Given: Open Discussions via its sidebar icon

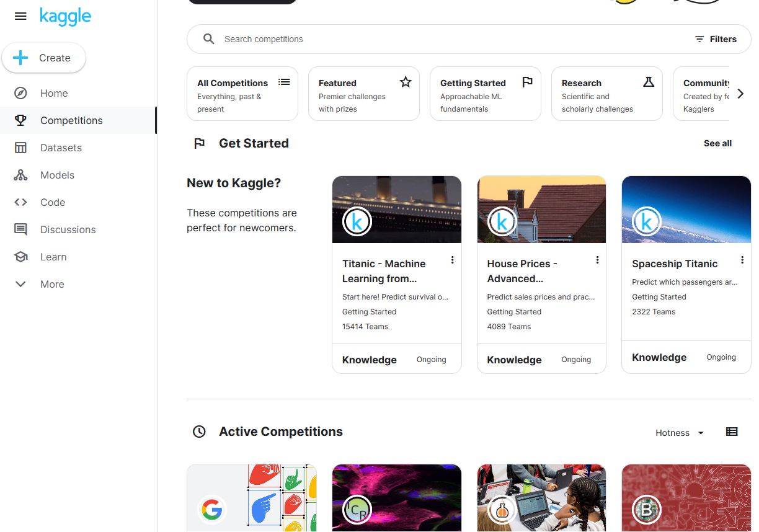Looking at the screenshot, I should (x=20, y=229).
